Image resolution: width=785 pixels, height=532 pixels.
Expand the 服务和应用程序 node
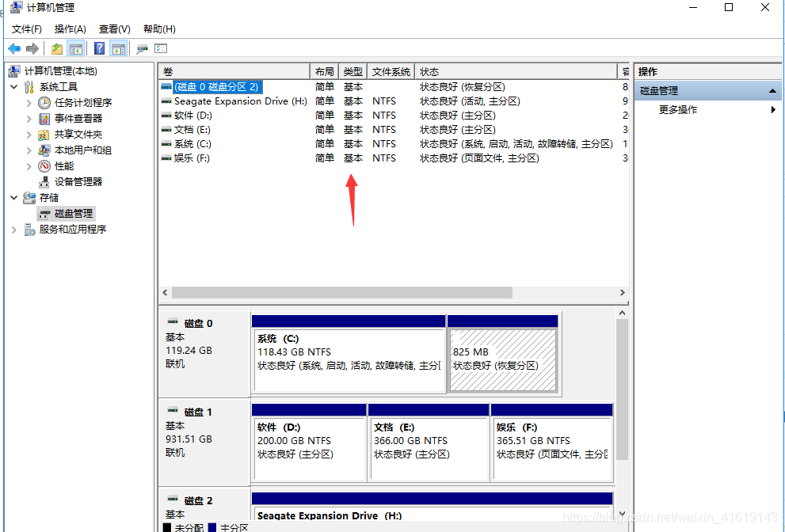[x=14, y=230]
